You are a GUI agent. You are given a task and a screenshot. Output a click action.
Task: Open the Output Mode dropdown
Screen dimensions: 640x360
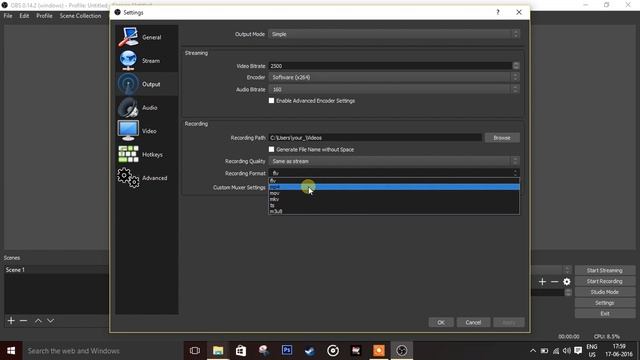coord(394,34)
